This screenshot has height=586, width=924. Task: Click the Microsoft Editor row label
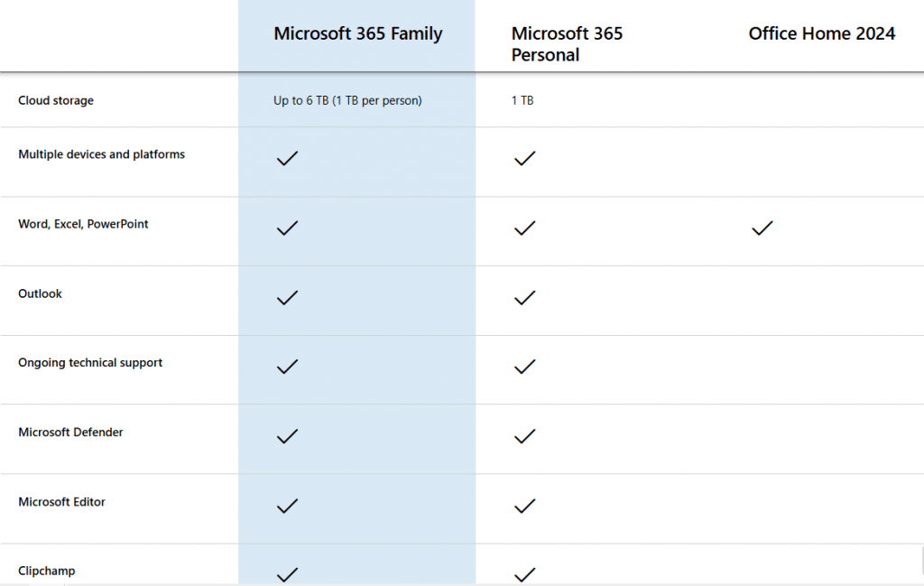coord(61,502)
